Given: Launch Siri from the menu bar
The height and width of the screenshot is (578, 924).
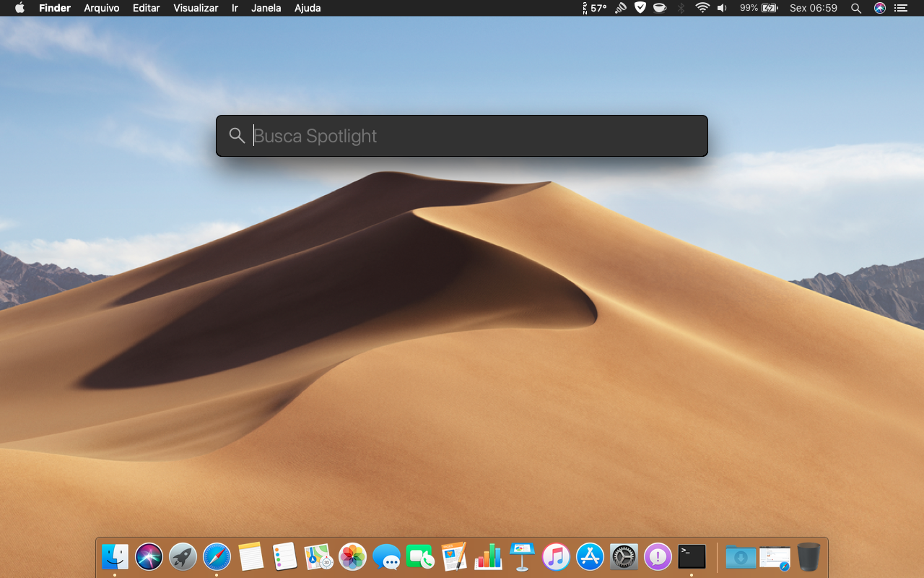Looking at the screenshot, I should [879, 8].
